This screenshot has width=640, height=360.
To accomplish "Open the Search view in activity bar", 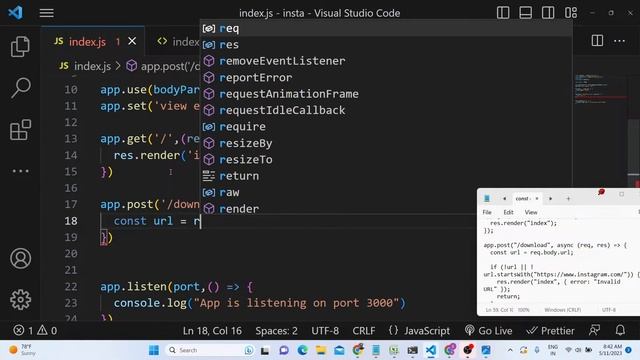I will [x=20, y=88].
